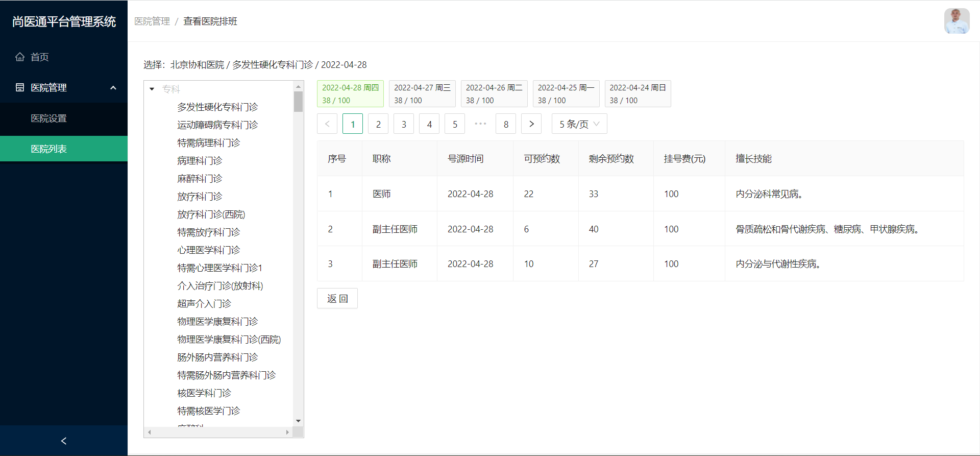Click tree panel vertical scrollbar thumb

pyautogui.click(x=299, y=101)
